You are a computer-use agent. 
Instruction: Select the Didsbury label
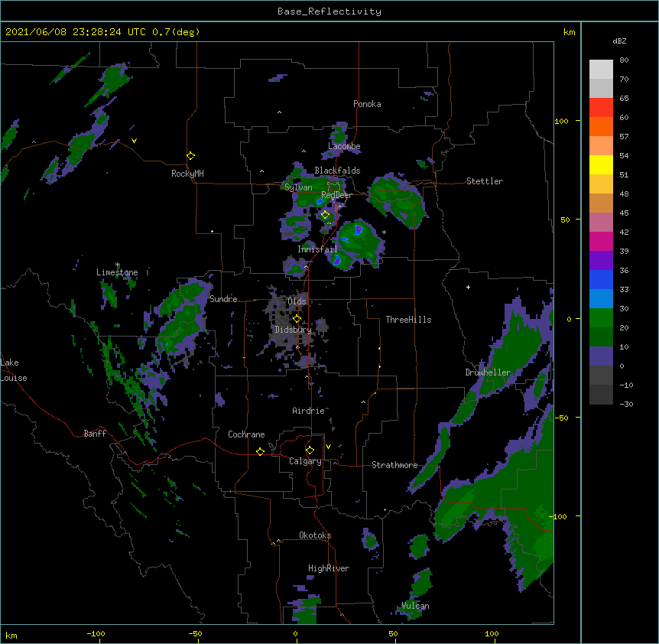[x=294, y=330]
